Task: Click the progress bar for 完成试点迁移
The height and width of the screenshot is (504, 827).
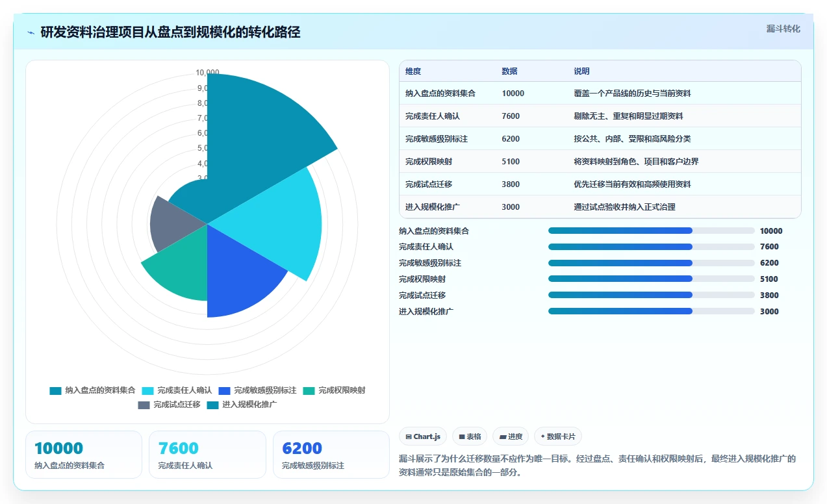Action: pos(652,295)
